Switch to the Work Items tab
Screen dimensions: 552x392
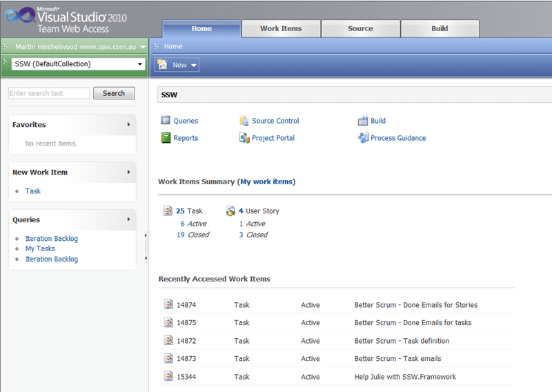[281, 28]
